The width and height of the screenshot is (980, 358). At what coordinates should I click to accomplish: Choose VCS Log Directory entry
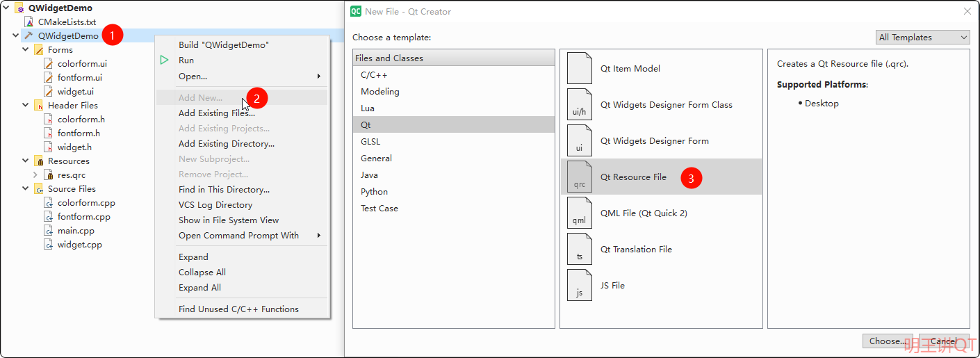(242, 205)
